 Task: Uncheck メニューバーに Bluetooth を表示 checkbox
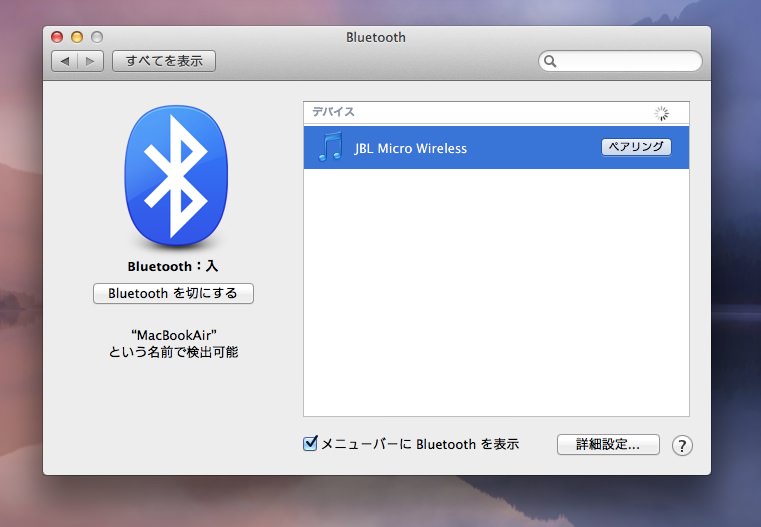pos(310,444)
